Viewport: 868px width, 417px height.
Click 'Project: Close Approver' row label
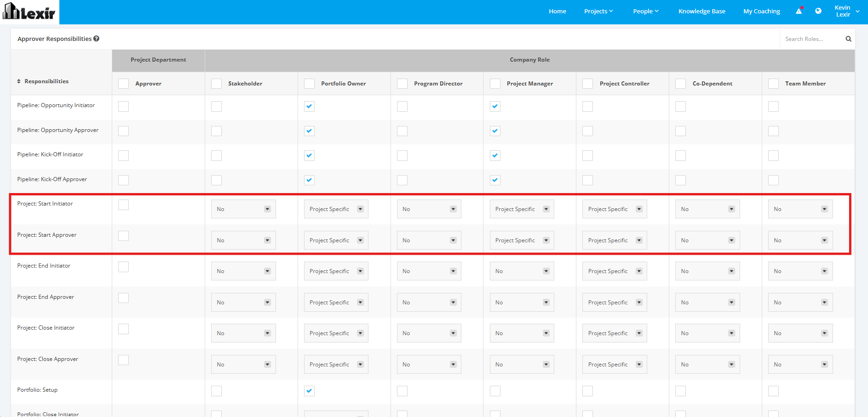click(x=48, y=359)
